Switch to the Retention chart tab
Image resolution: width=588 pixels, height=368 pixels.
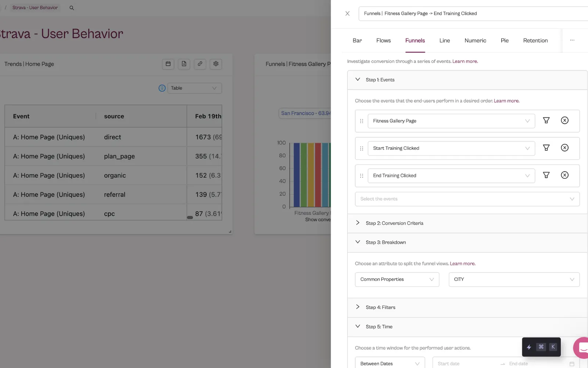coord(535,40)
